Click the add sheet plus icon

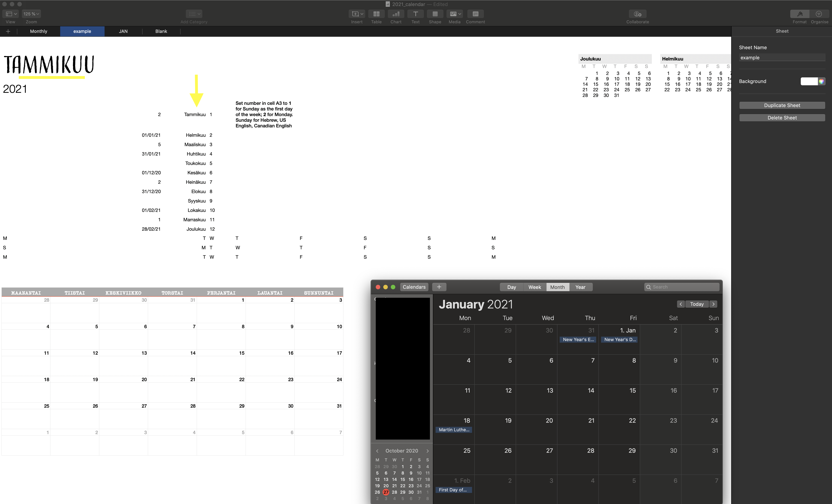point(8,31)
